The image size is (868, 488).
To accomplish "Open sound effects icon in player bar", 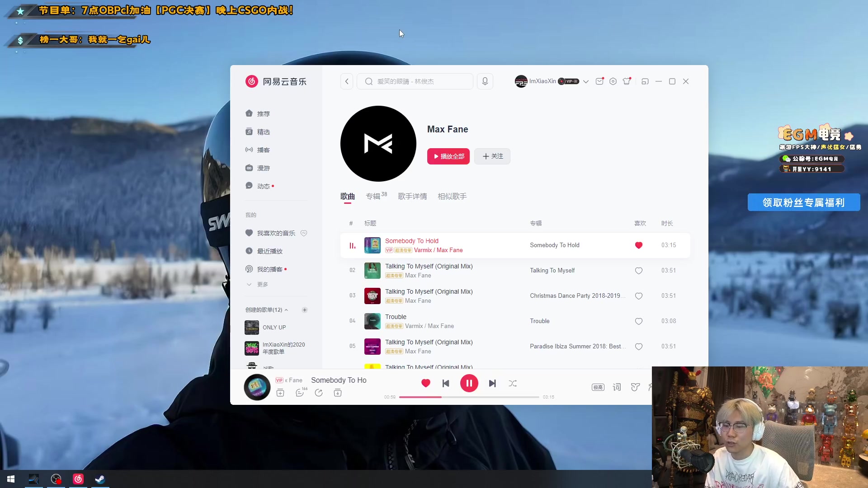I will [635, 387].
